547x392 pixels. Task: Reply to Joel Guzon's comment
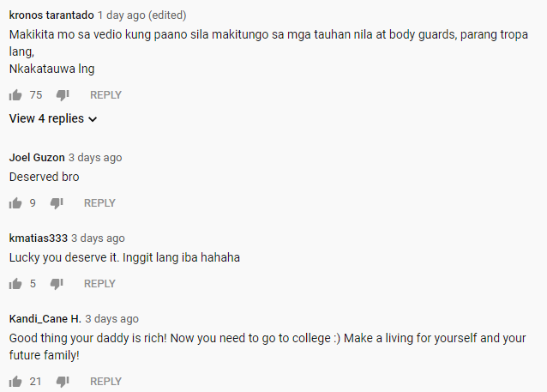point(99,203)
